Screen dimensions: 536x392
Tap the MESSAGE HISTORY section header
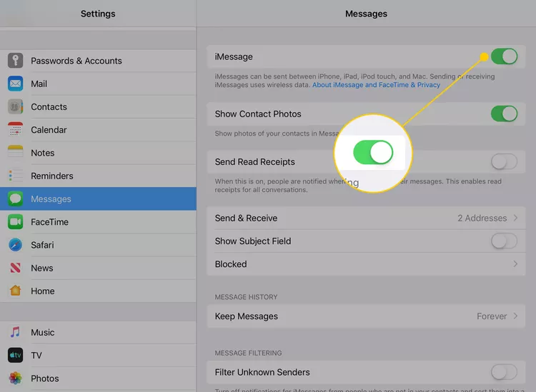(x=246, y=297)
